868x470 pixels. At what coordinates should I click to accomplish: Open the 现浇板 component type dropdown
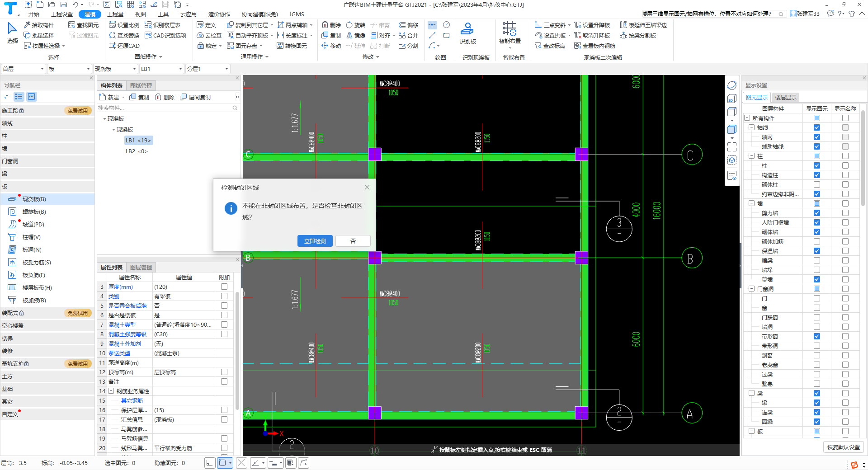click(115, 69)
